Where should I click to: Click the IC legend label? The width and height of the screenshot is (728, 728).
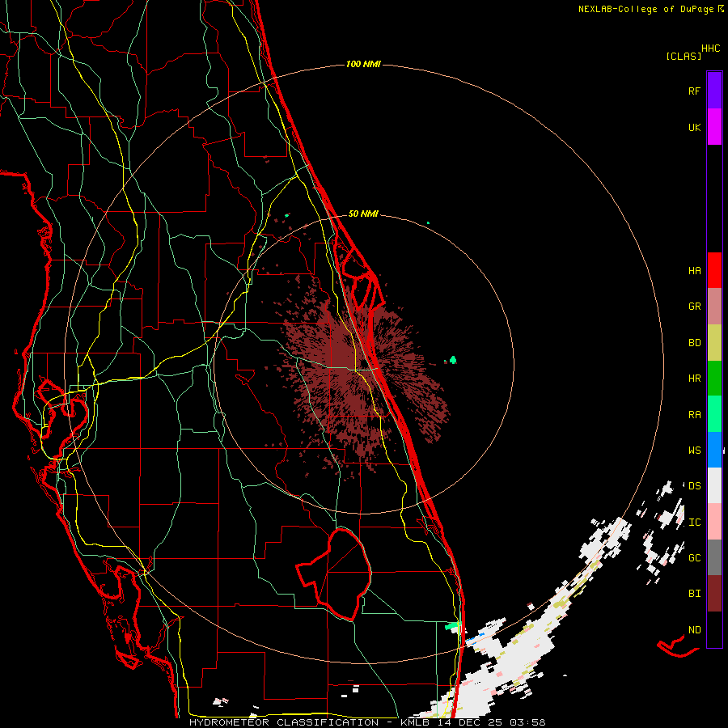coord(694,523)
